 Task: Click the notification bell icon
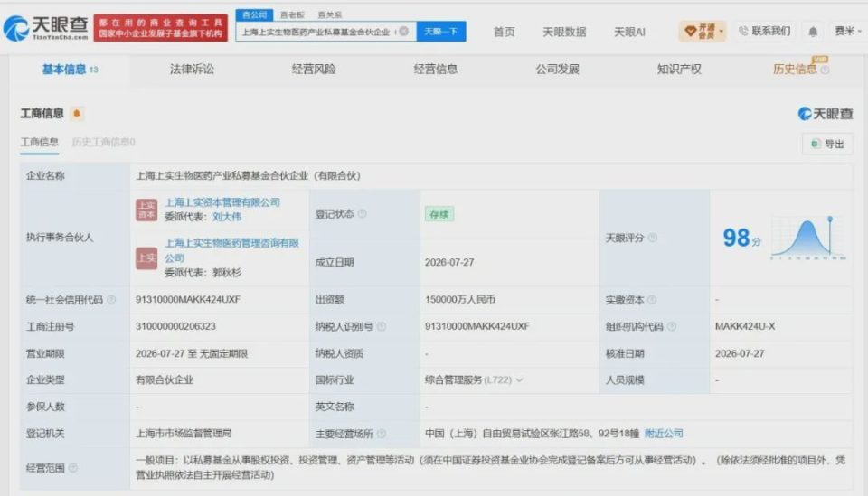813,32
